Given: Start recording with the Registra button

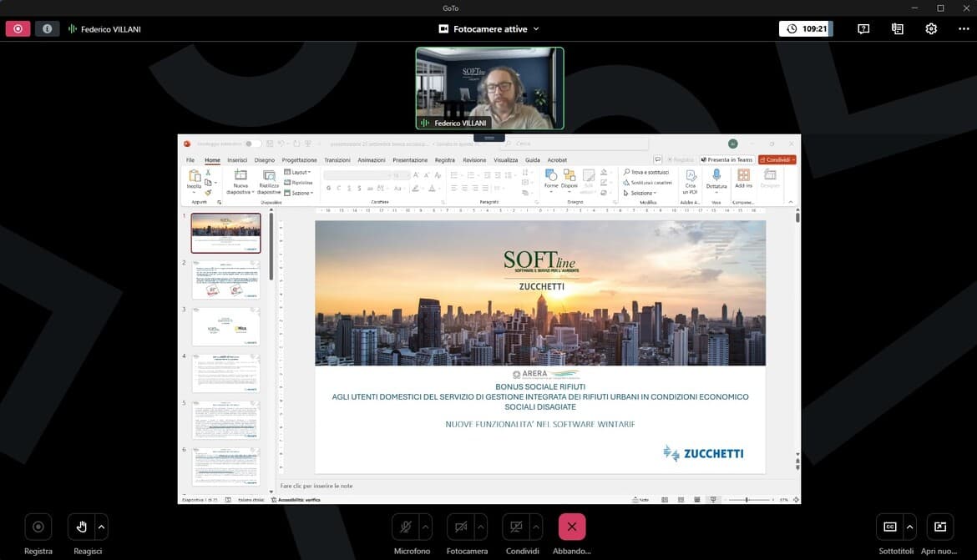Looking at the screenshot, I should pos(38,527).
